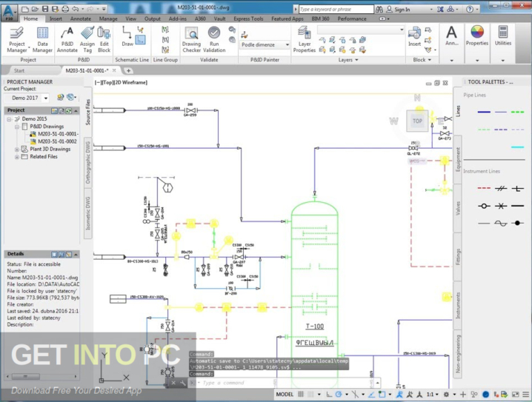Select the green dashed pipe line style
532x402 pixels.
(517, 112)
